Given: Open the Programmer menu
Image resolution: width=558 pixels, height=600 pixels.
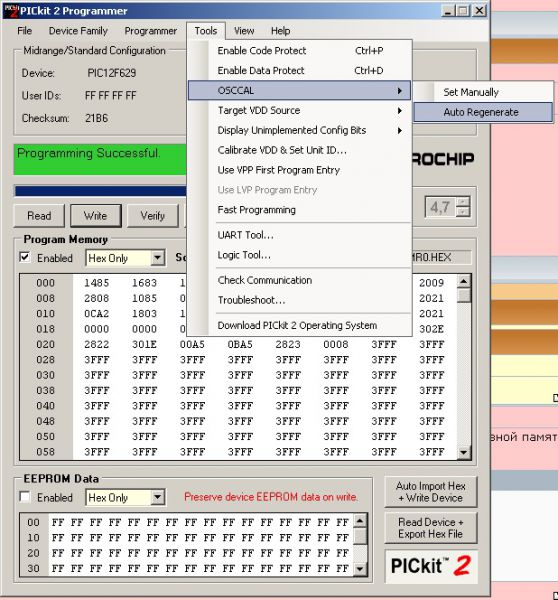Looking at the screenshot, I should tap(150, 31).
